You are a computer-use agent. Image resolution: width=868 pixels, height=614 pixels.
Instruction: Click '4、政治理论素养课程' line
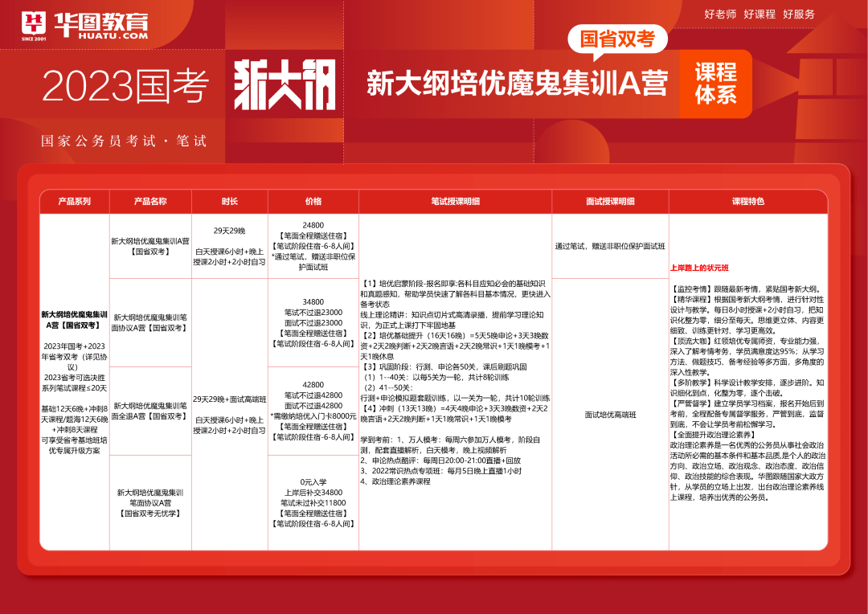pos(395,481)
